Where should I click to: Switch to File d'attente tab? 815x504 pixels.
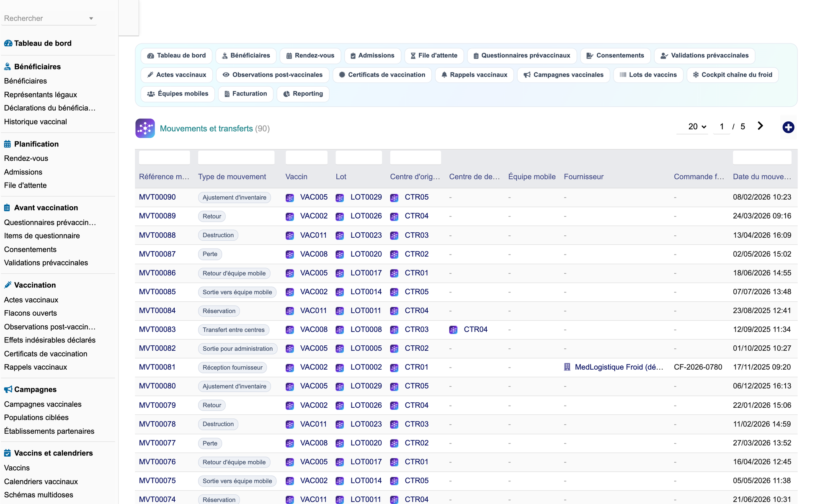click(434, 56)
